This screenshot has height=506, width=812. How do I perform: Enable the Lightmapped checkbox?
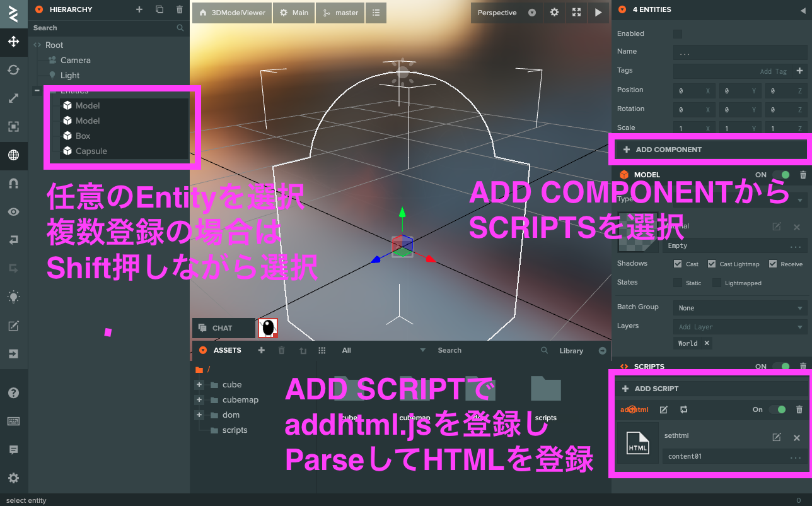point(717,283)
